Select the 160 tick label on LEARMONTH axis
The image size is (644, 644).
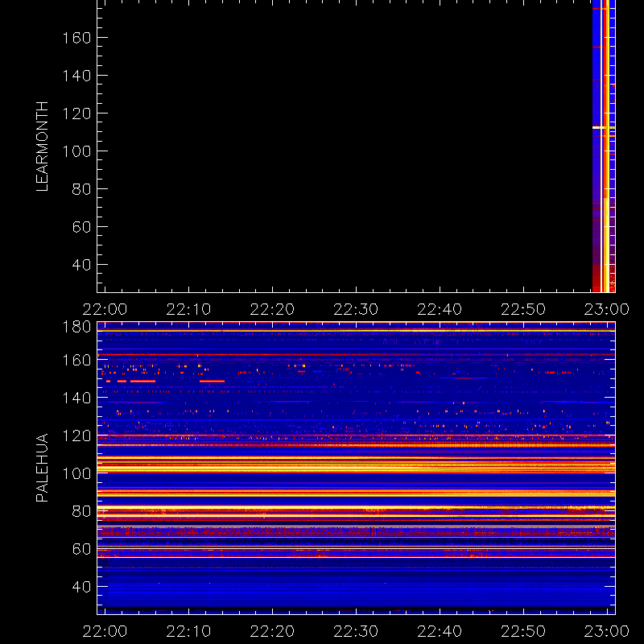(76, 38)
